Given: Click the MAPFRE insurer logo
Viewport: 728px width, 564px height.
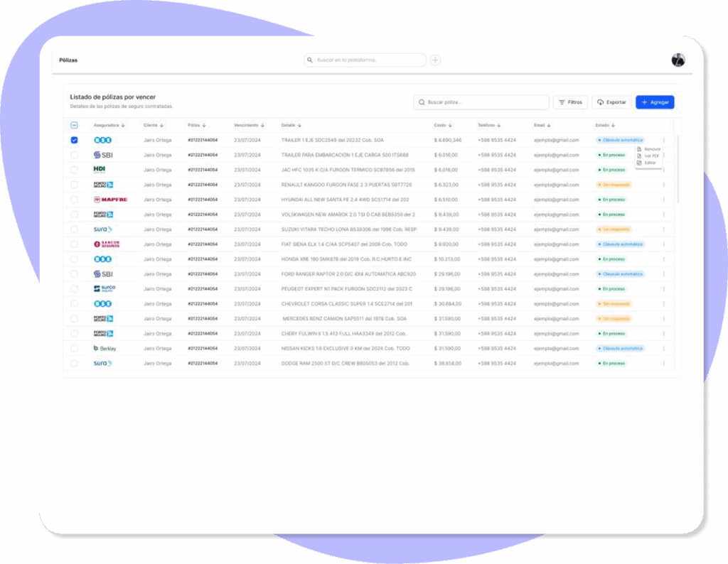Looking at the screenshot, I should click(x=110, y=200).
